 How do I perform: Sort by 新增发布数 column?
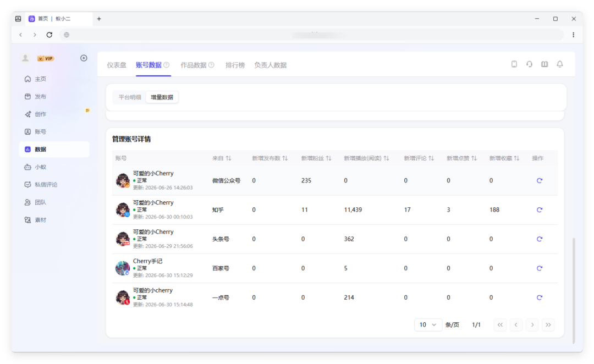[285, 158]
